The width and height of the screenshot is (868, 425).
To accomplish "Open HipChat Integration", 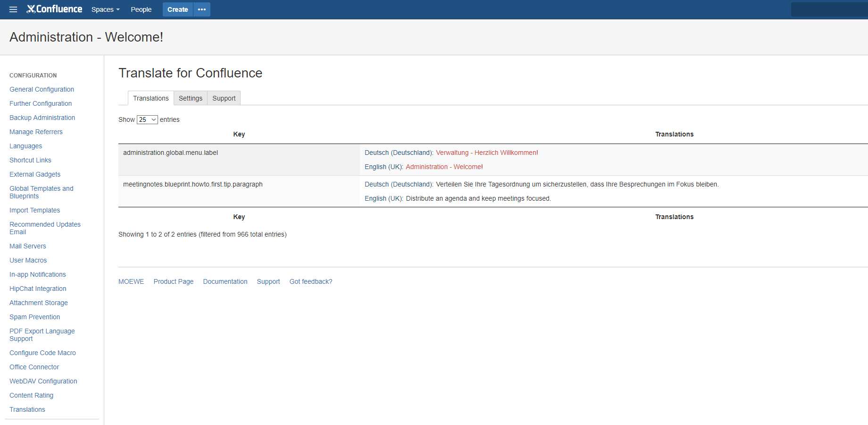I will pyautogui.click(x=38, y=289).
